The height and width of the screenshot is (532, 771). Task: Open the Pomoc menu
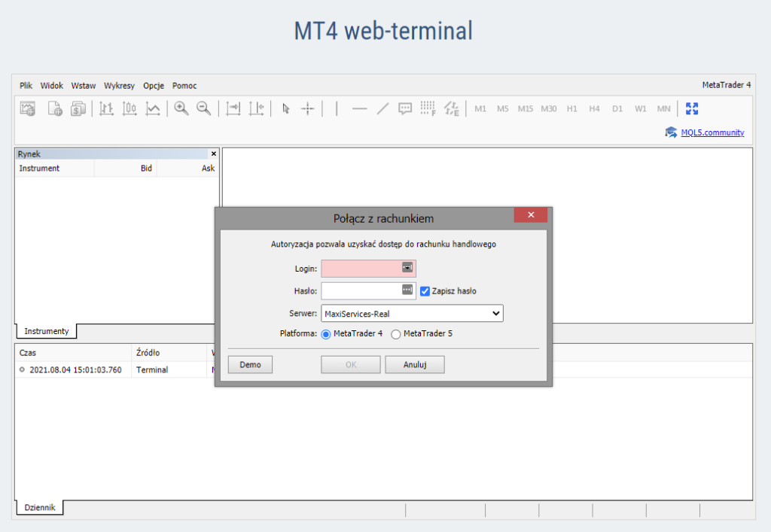tap(184, 86)
